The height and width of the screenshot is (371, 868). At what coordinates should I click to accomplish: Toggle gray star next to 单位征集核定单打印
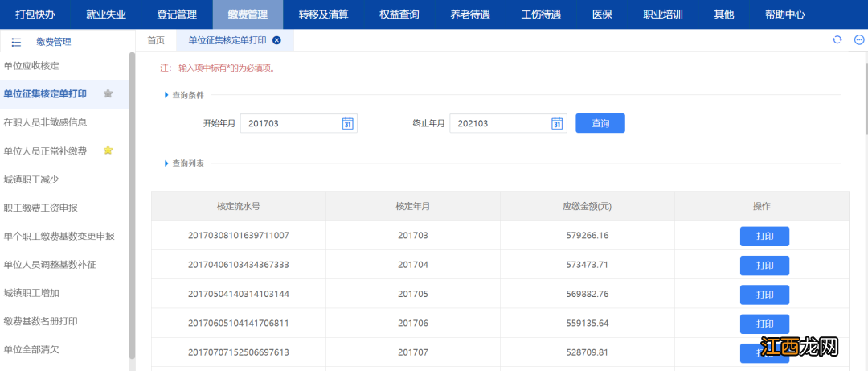pos(108,94)
